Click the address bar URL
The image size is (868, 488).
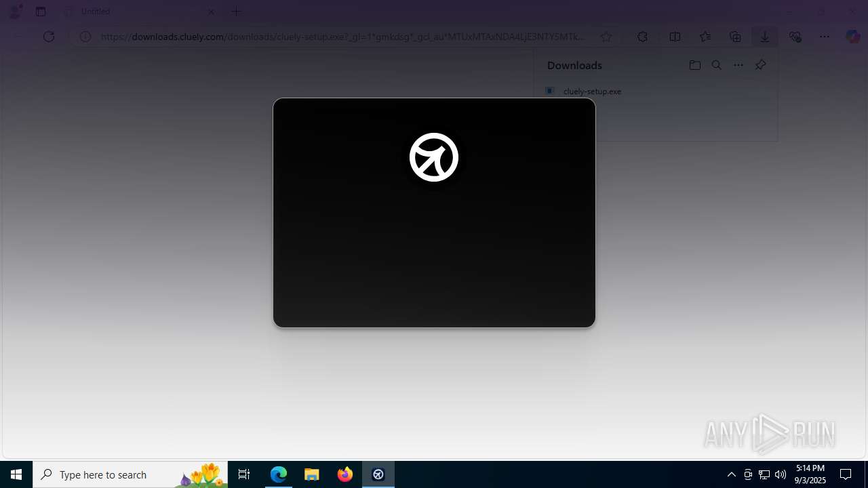(342, 37)
